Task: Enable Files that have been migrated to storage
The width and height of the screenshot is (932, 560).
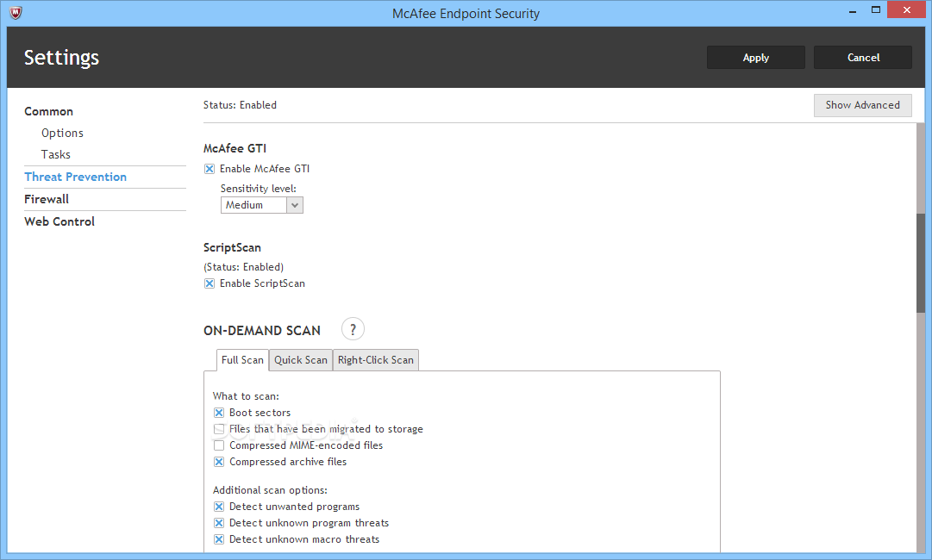Action: 219,429
